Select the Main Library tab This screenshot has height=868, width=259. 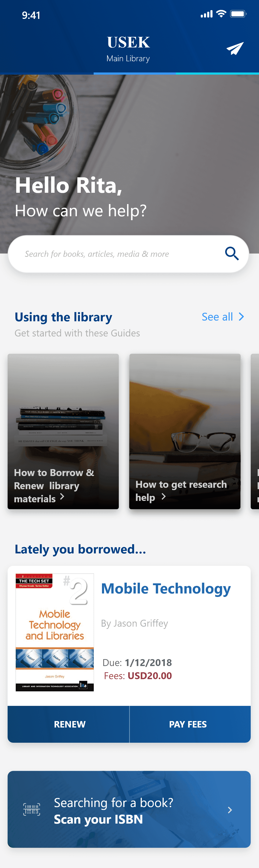click(x=128, y=58)
